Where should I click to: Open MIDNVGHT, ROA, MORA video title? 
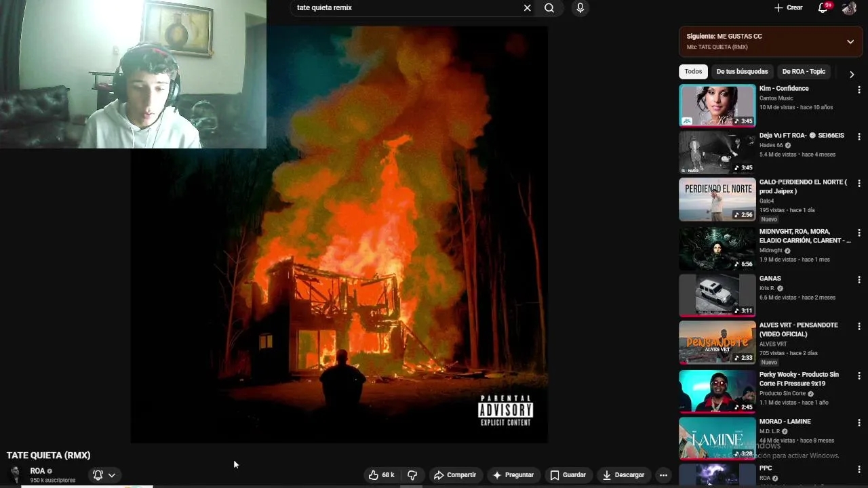point(805,236)
